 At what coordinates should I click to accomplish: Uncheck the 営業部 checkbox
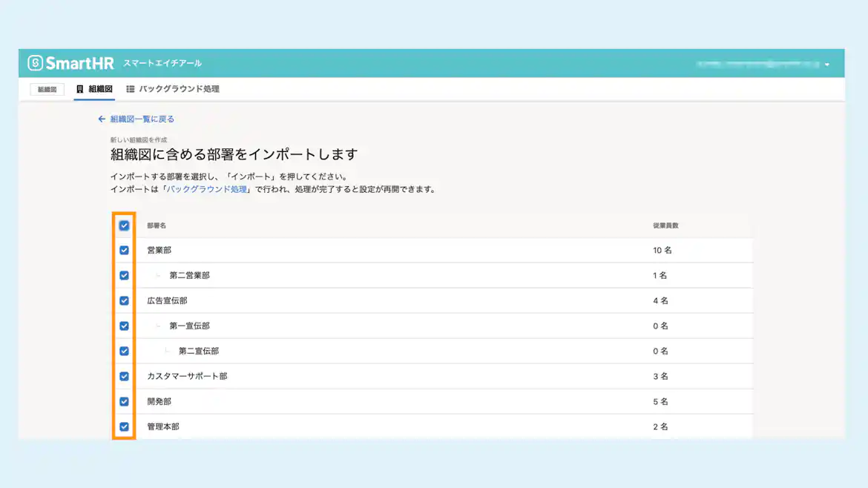[125, 250]
